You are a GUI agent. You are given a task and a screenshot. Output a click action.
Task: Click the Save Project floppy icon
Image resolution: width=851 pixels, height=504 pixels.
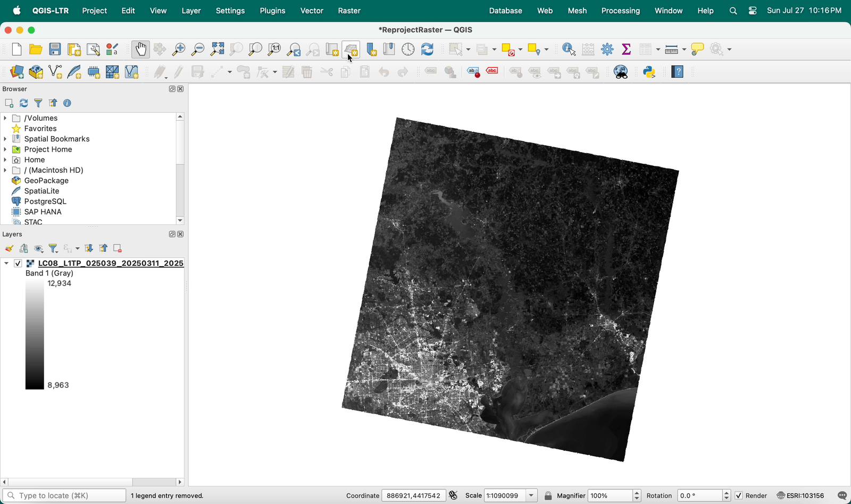[55, 49]
